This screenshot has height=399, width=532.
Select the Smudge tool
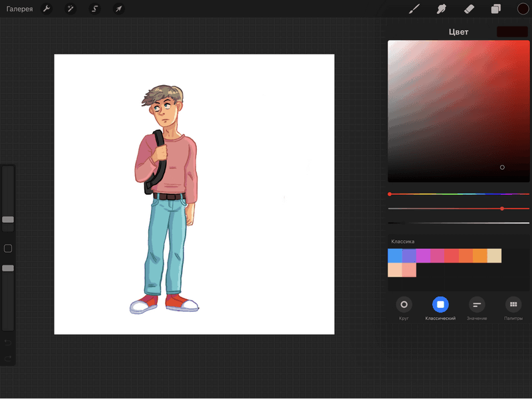[441, 9]
